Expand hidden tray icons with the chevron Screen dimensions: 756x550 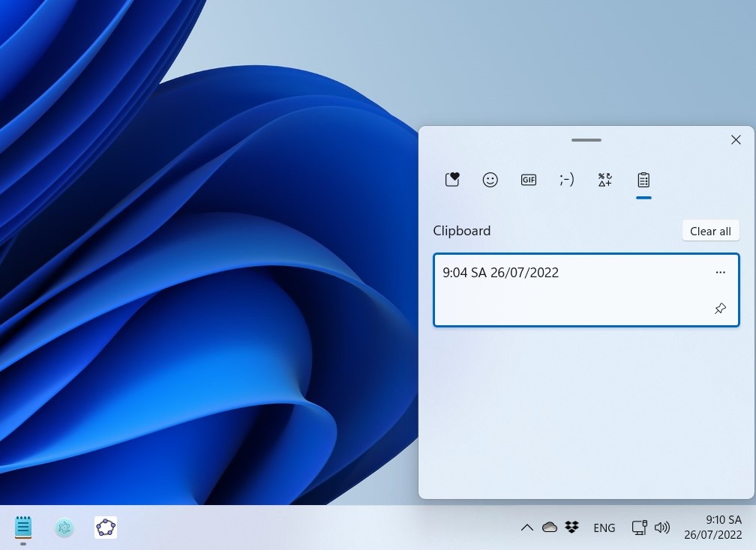(x=527, y=528)
